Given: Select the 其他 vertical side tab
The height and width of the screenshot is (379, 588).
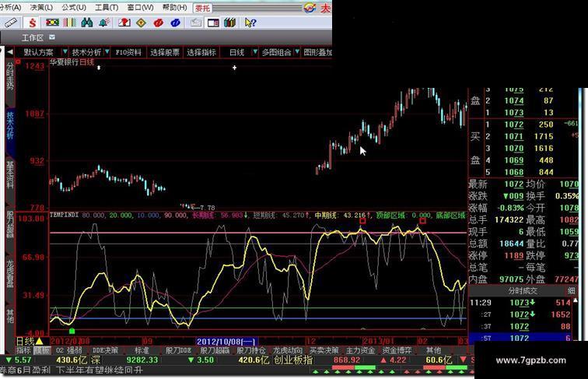Looking at the screenshot, I should (x=10, y=316).
